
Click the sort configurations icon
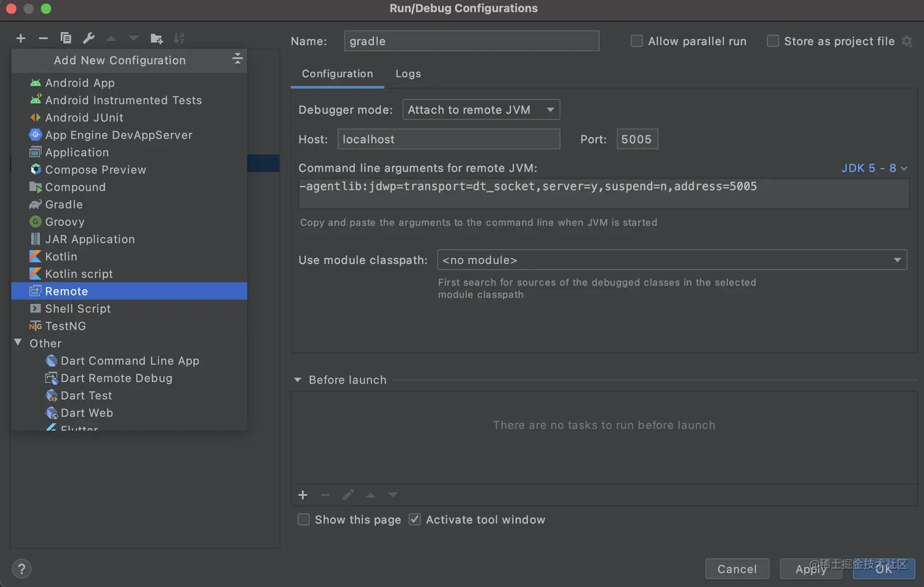tap(179, 39)
